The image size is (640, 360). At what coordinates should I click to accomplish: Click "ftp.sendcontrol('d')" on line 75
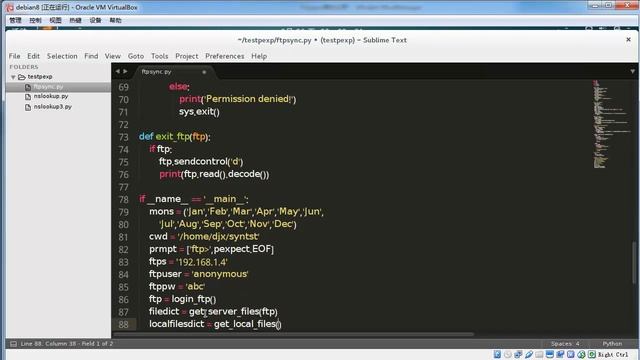coord(201,162)
